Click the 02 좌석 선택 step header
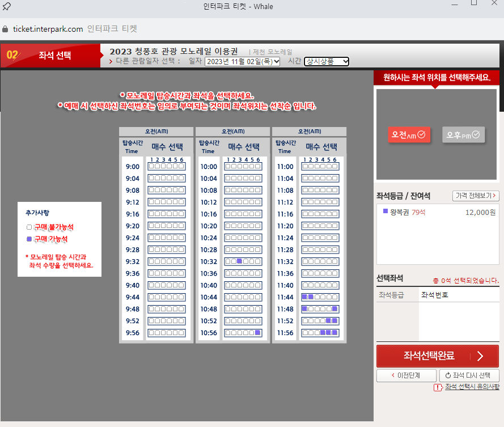The height and width of the screenshot is (427, 504). coord(50,56)
